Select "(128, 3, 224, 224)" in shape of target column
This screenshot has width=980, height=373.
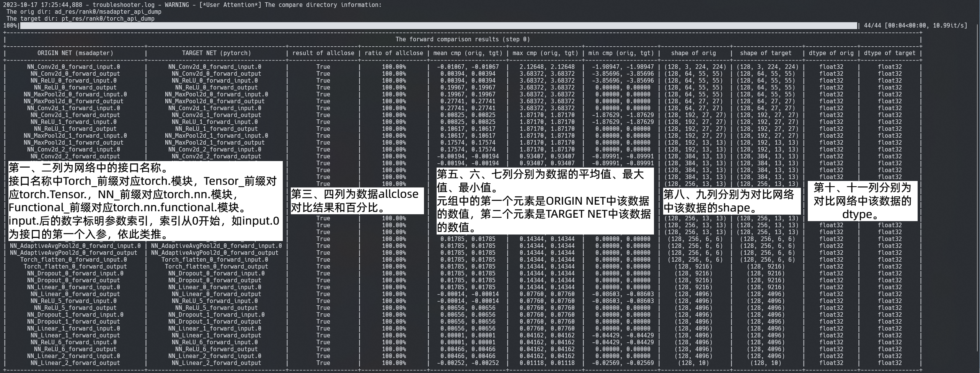tap(768, 67)
